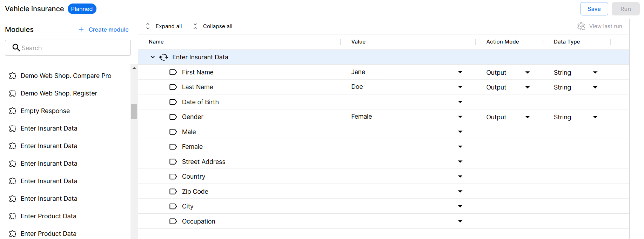Image resolution: width=644 pixels, height=239 pixels.
Task: Click the tag icon next to Zip Code
Action: 173,192
